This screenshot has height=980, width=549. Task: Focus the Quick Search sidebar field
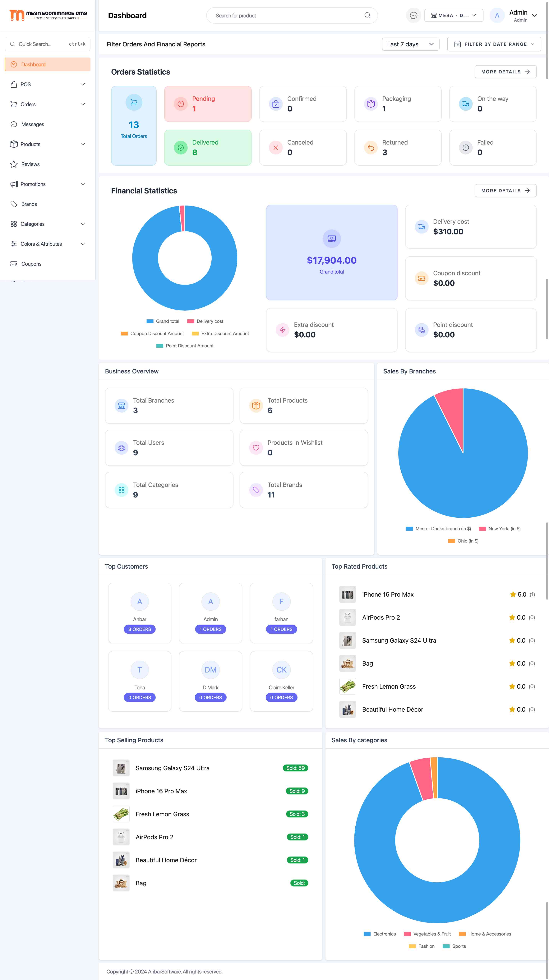(x=48, y=44)
